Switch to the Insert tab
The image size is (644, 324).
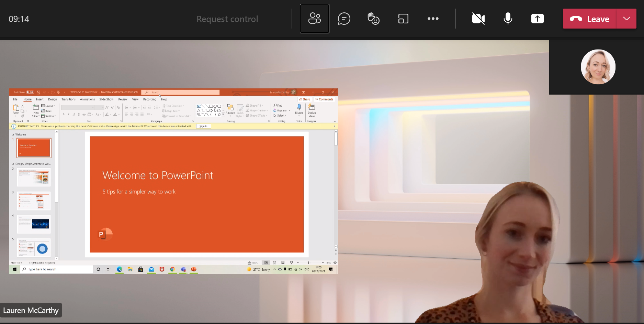(x=40, y=99)
